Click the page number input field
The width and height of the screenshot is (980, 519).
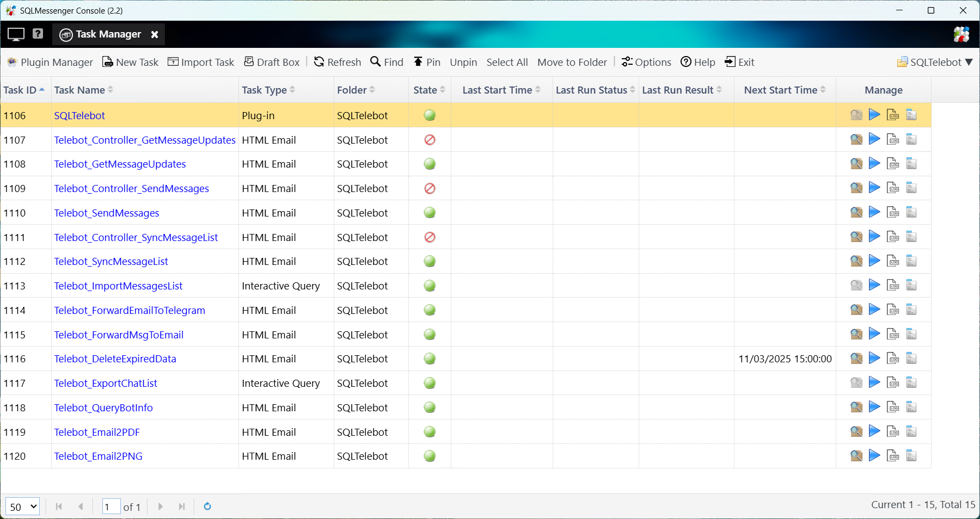[111, 506]
